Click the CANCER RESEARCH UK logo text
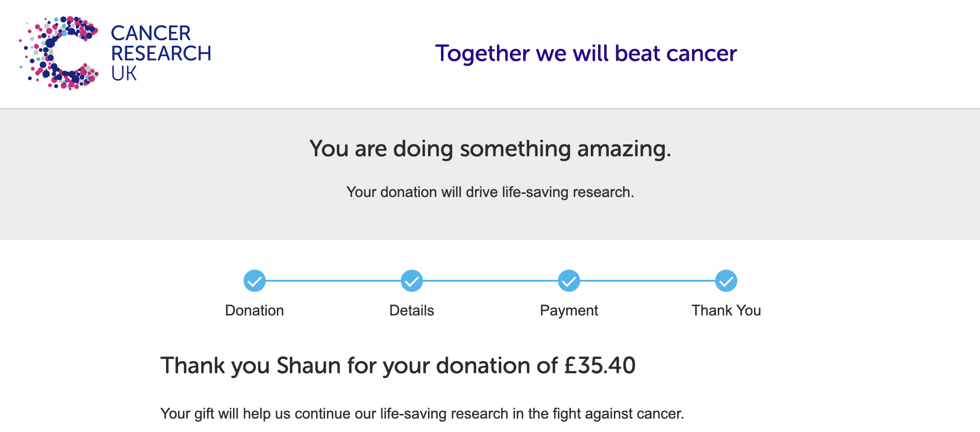The image size is (980, 432). point(161,53)
